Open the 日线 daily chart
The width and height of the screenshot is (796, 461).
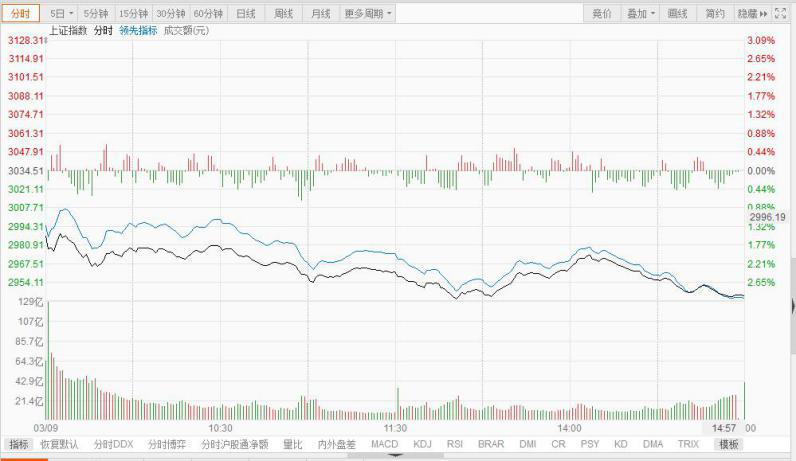[246, 14]
